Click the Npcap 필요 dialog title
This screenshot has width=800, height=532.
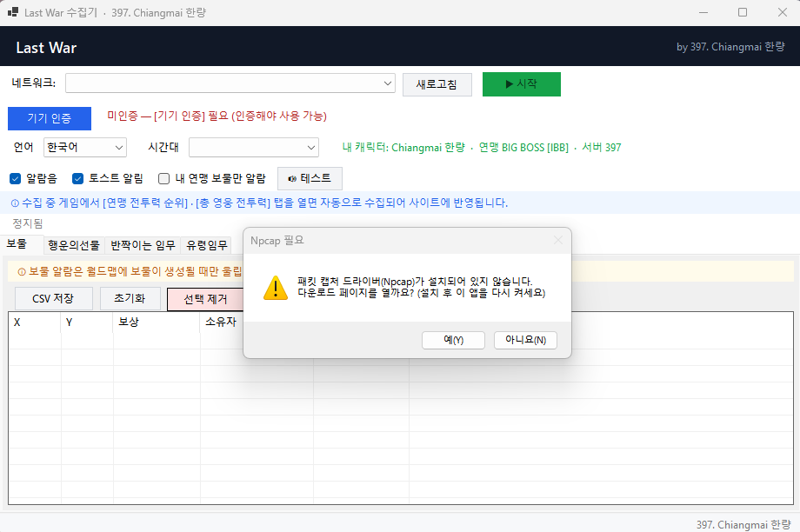coord(277,240)
